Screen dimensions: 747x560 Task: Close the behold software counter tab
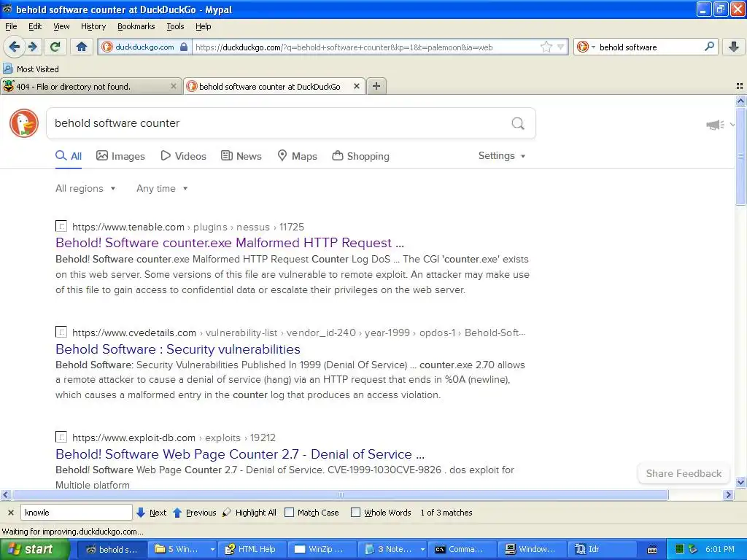[x=356, y=86]
